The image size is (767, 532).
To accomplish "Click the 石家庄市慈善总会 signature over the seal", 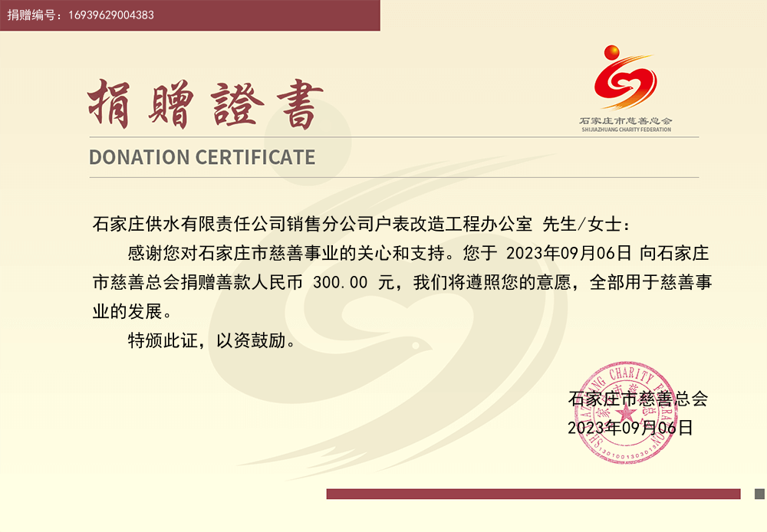I will coord(637,399).
